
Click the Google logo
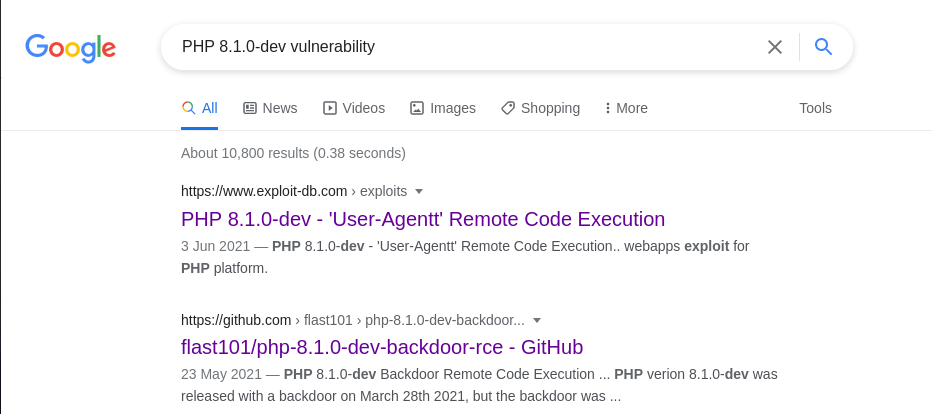tap(70, 48)
